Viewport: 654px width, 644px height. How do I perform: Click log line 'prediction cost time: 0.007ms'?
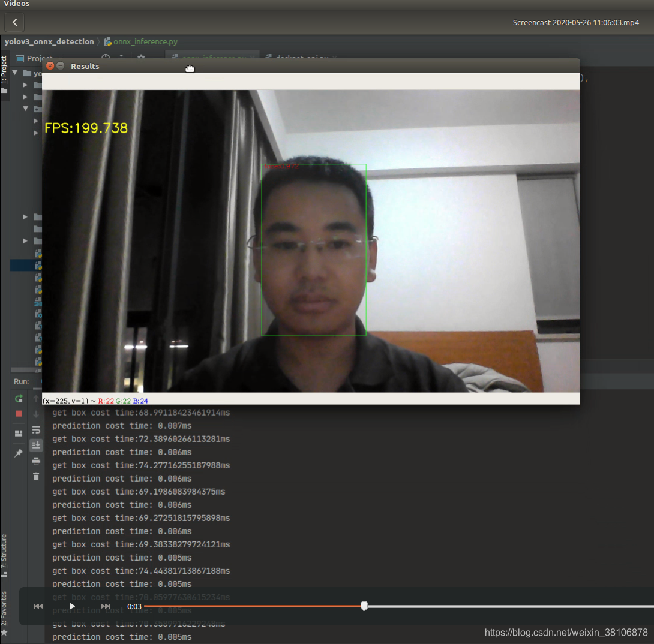click(x=122, y=426)
